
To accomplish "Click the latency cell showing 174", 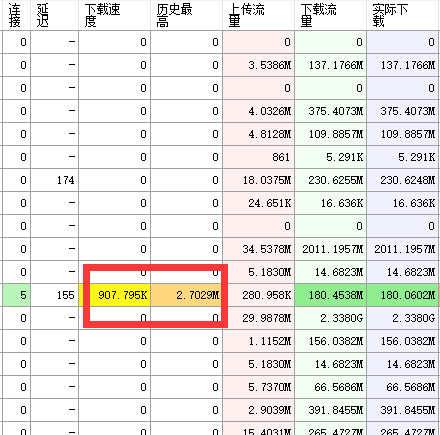I will [x=55, y=180].
